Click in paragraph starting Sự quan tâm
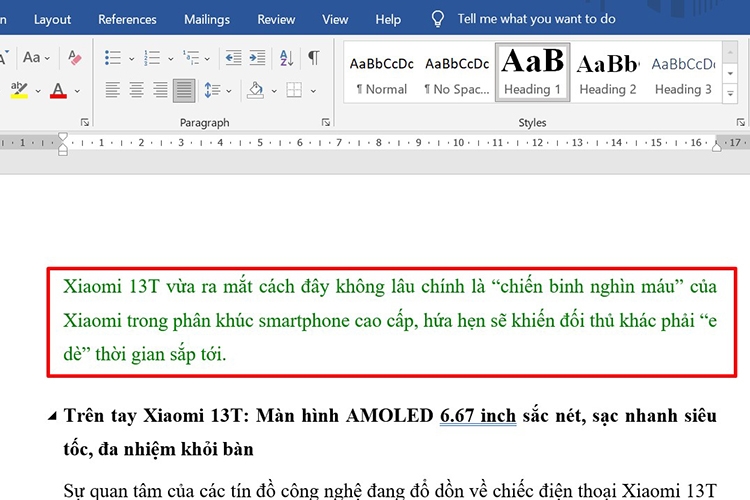Viewport: 750px width, 500px height. point(390,491)
